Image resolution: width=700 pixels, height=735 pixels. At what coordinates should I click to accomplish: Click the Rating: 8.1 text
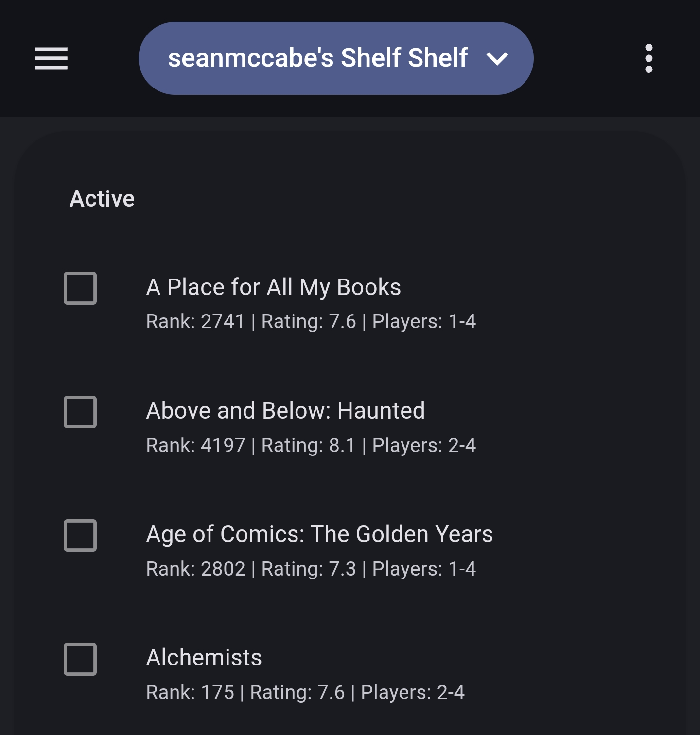308,445
